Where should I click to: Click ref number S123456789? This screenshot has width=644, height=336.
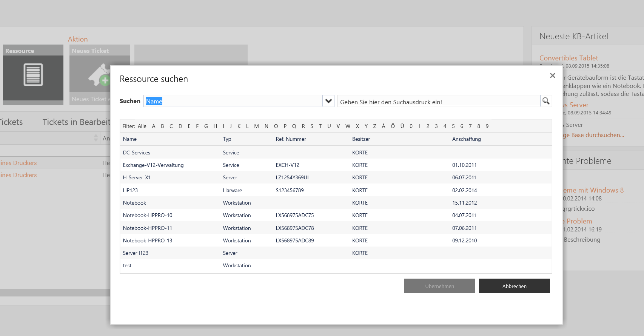290,190
